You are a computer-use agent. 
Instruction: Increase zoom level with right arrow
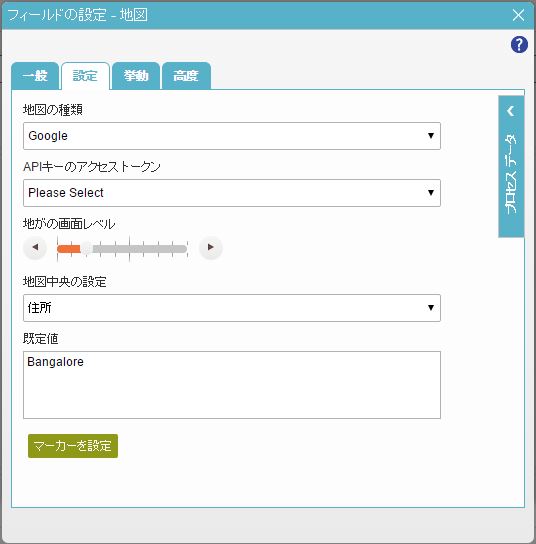pos(211,247)
